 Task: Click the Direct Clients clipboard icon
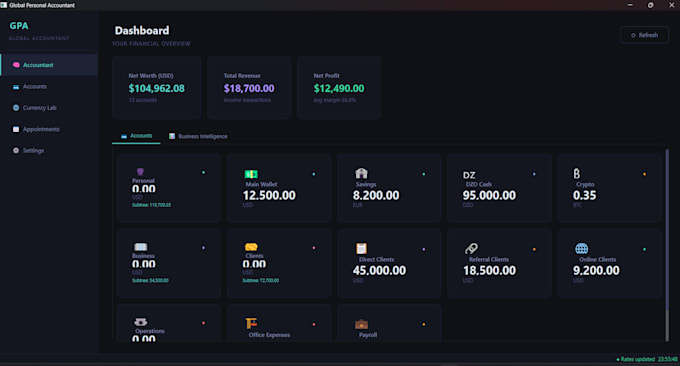pos(361,248)
